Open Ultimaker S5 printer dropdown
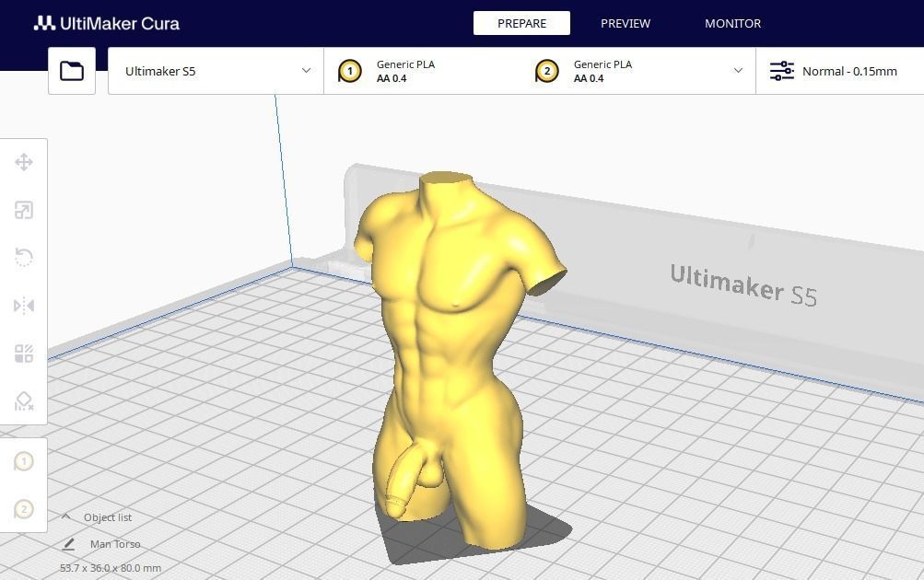924x580 pixels. (x=216, y=71)
